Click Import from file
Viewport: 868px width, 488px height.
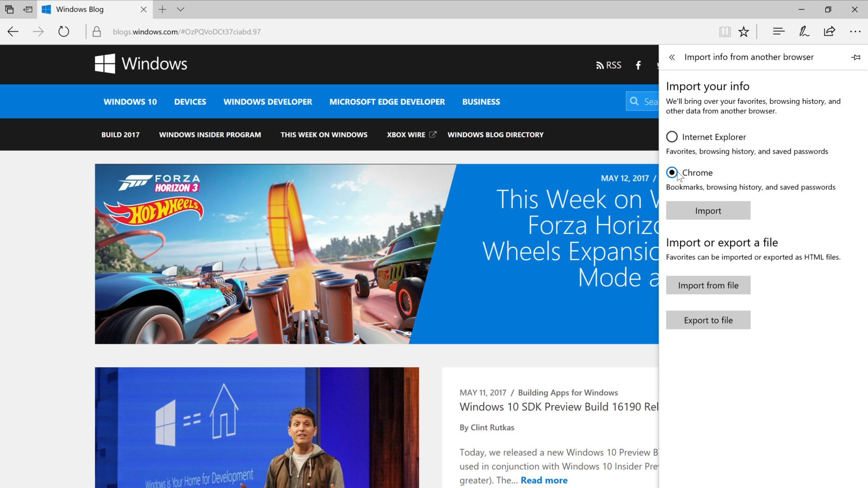tap(708, 285)
